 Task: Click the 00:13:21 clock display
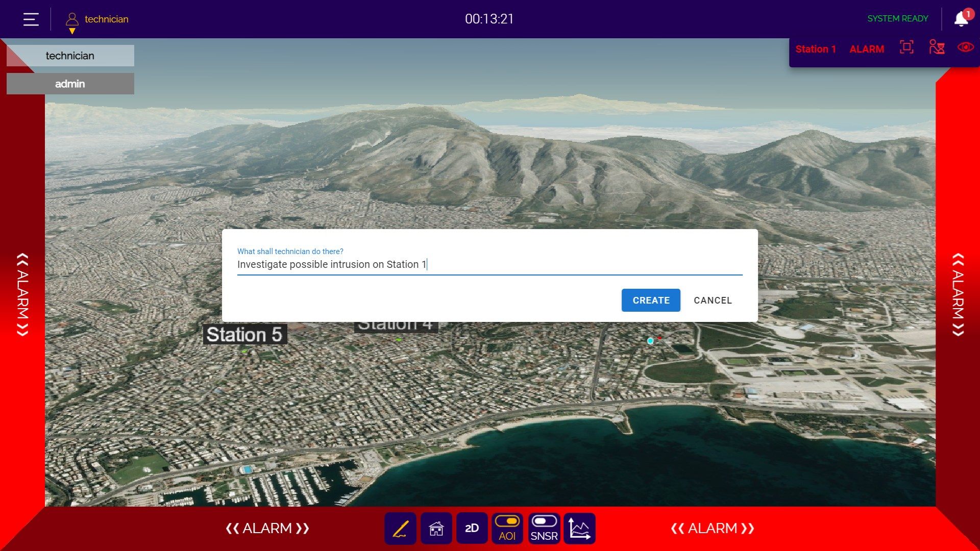click(489, 19)
